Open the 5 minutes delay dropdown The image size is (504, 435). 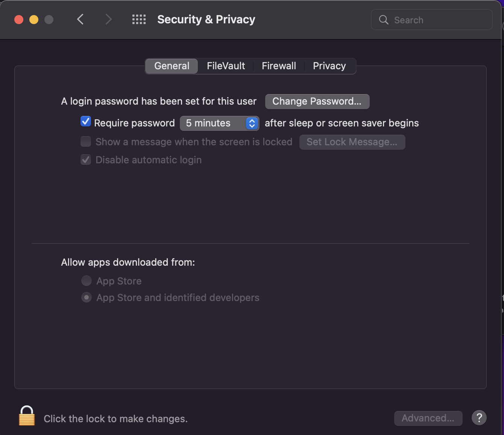tap(219, 123)
